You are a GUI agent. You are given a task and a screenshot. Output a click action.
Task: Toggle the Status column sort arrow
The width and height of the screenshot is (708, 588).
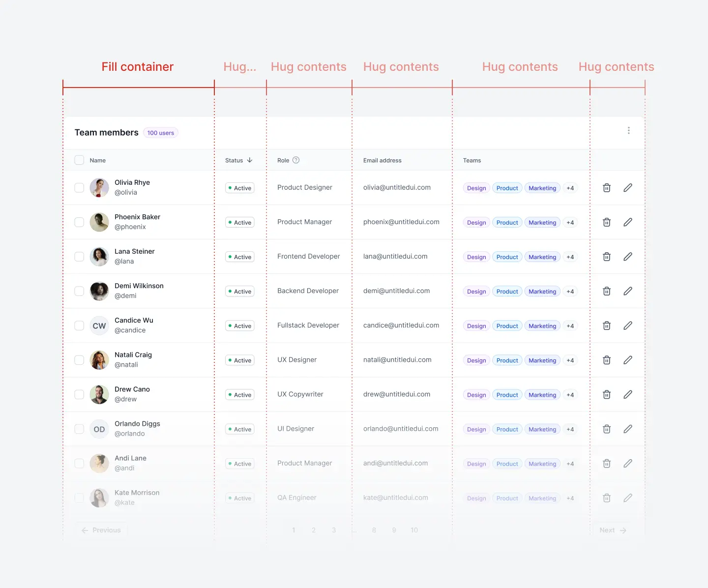point(250,160)
